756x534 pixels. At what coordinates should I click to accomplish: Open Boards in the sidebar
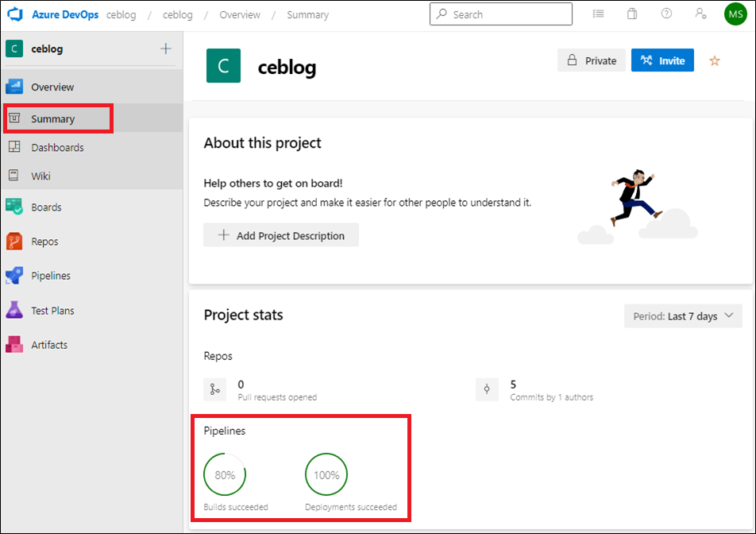(91, 207)
